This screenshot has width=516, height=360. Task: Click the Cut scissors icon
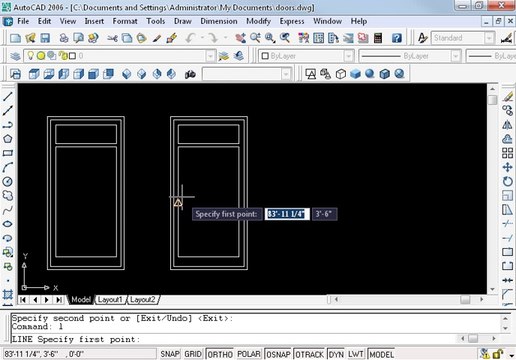coord(112,38)
